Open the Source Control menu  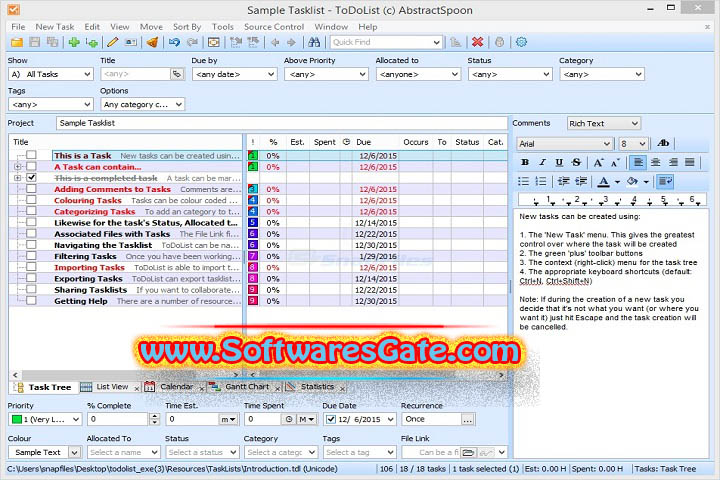[x=274, y=27]
